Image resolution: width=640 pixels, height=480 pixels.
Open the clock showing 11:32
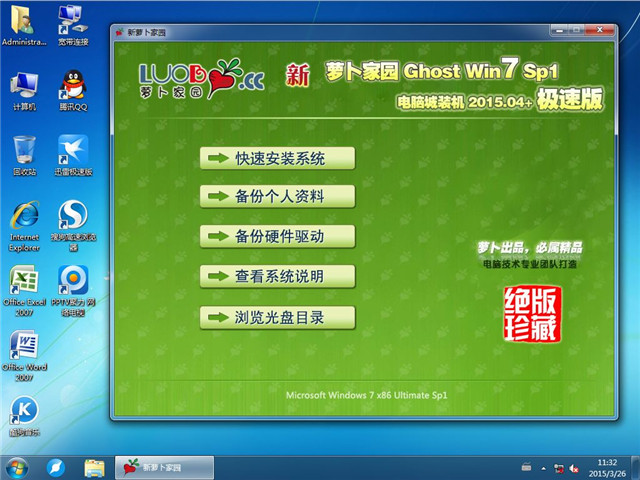point(607,468)
